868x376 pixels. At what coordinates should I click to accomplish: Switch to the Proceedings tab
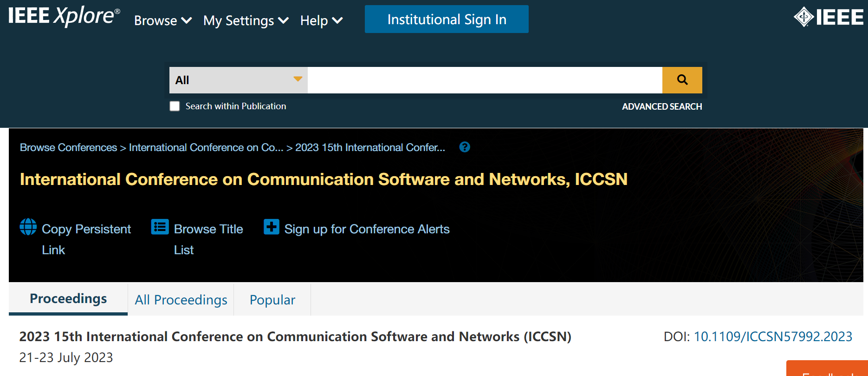point(68,299)
